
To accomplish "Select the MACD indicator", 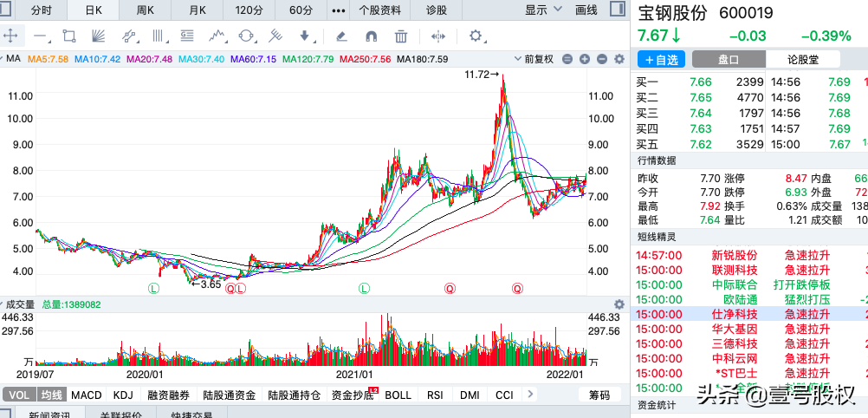I will point(87,395).
